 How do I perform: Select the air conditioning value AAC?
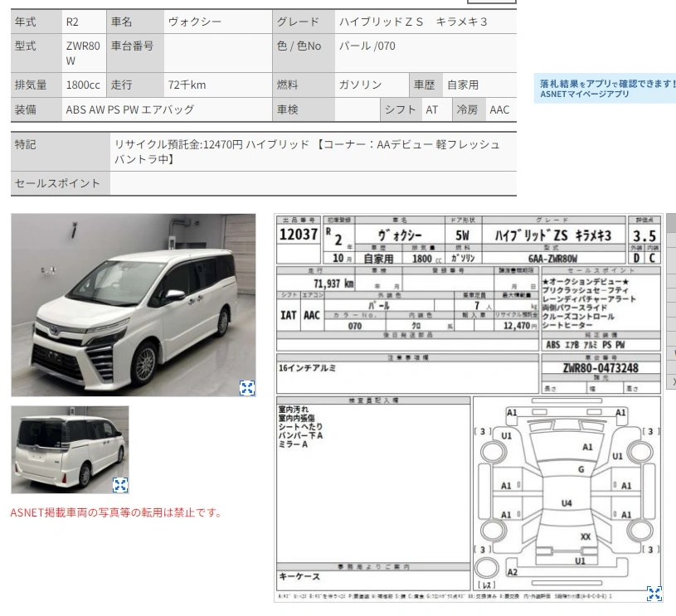pos(499,110)
